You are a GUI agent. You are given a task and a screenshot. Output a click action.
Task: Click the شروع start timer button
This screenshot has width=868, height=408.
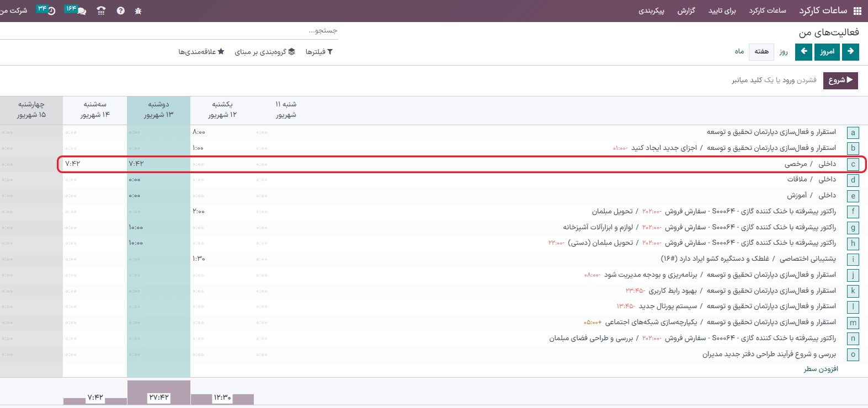pos(840,80)
